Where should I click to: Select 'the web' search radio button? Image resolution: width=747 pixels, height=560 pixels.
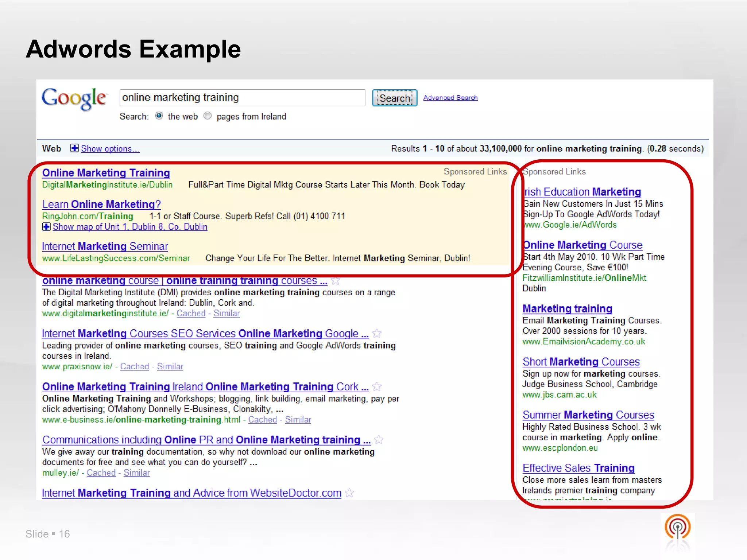click(x=159, y=116)
